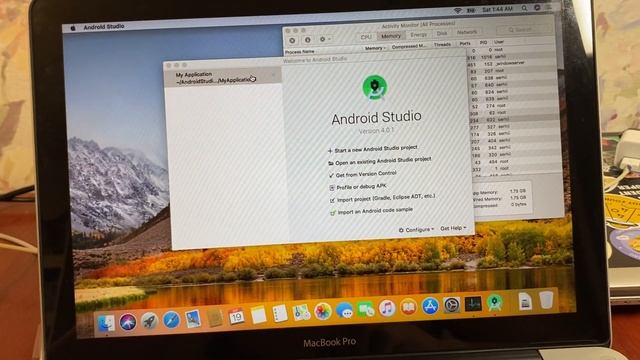Open iBooks orange icon in dock
Screen dimensions: 640x360
click(408, 307)
